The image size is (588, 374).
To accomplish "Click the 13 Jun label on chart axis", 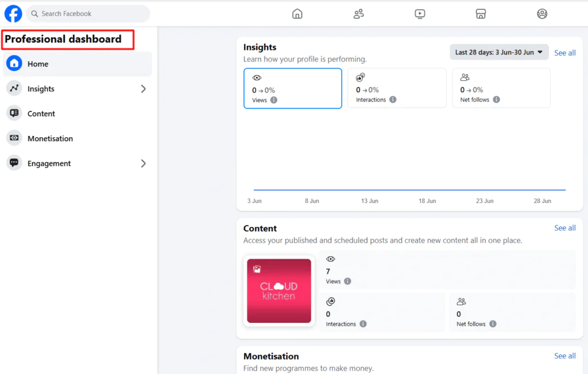I will (370, 201).
